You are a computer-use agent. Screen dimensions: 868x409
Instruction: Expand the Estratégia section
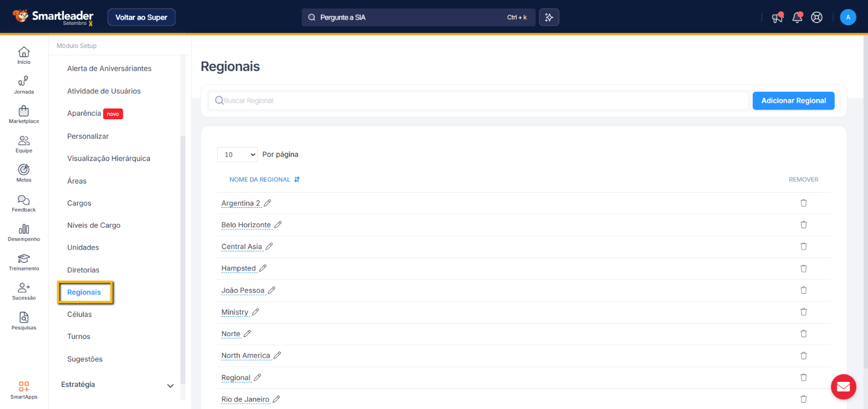pos(170,385)
